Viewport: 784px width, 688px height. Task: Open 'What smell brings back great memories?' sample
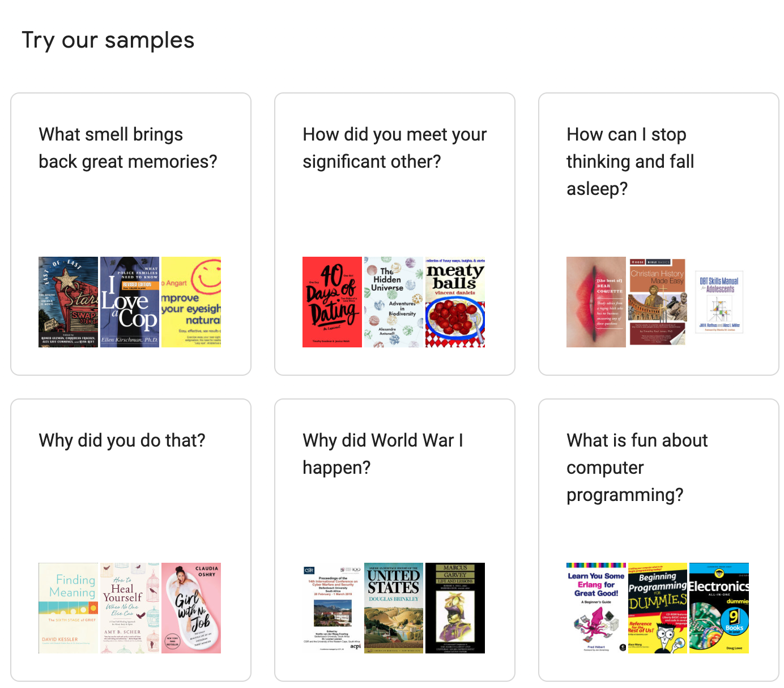(127, 148)
